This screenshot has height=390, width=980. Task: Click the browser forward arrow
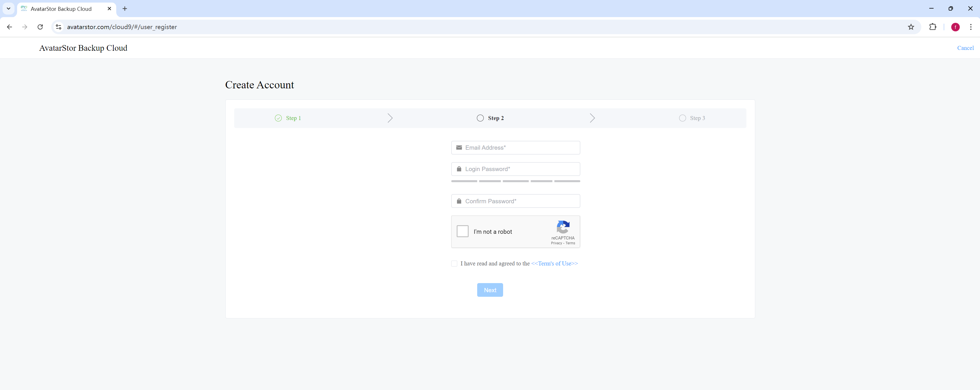click(x=25, y=27)
